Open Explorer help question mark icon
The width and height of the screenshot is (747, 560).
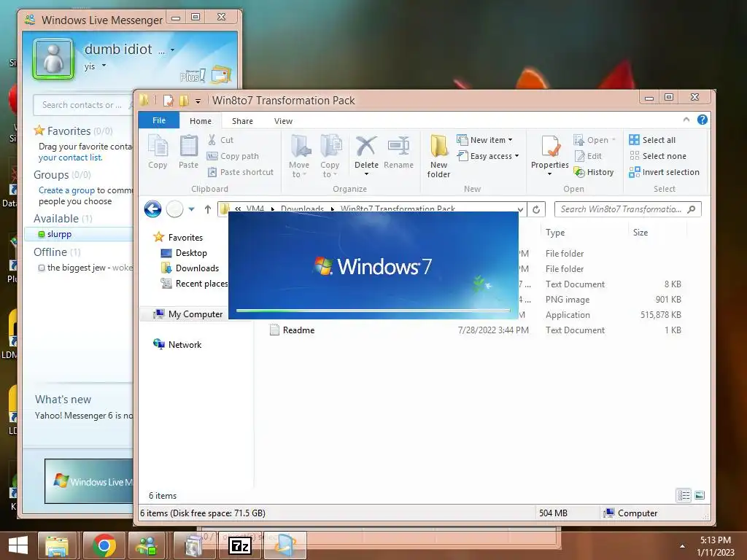tap(703, 120)
